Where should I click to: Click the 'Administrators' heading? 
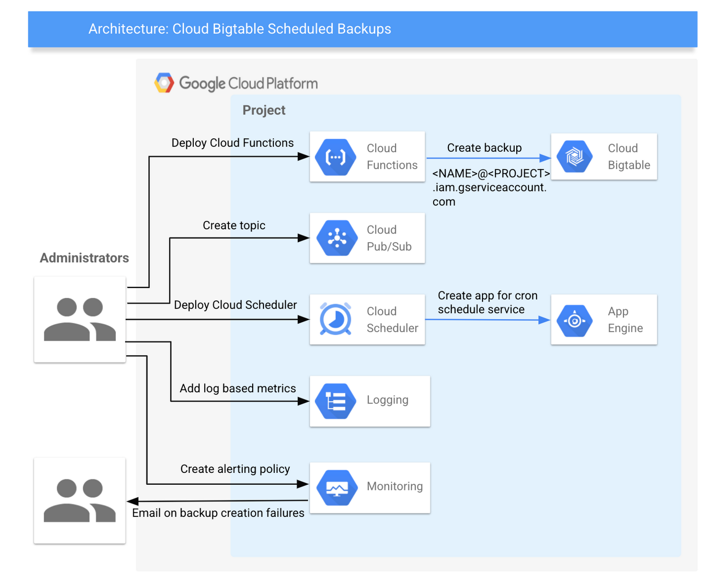point(84,258)
